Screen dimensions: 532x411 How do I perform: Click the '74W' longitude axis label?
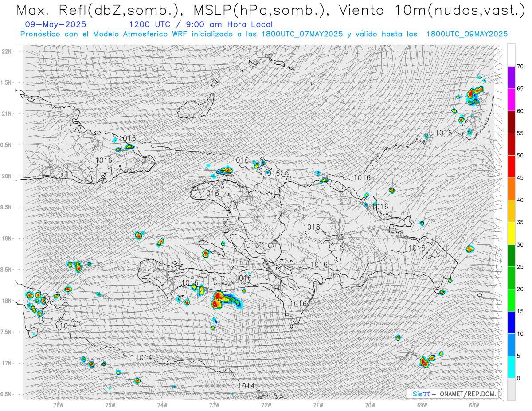162,405
